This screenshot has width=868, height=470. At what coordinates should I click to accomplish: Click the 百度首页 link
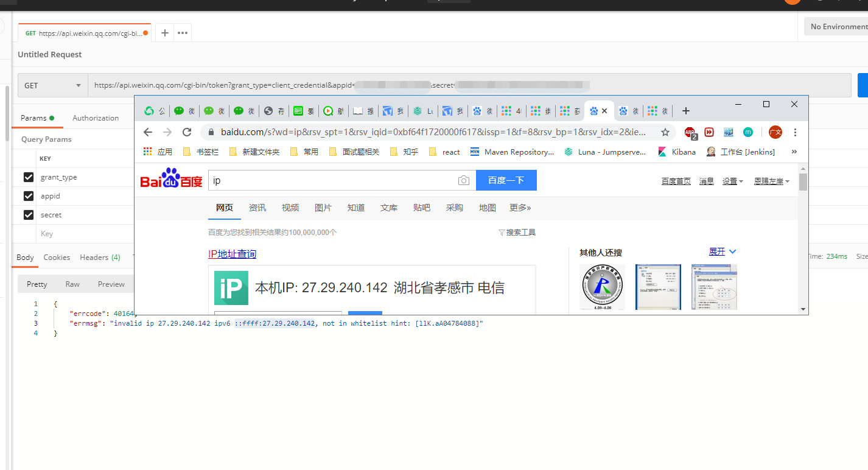676,181
